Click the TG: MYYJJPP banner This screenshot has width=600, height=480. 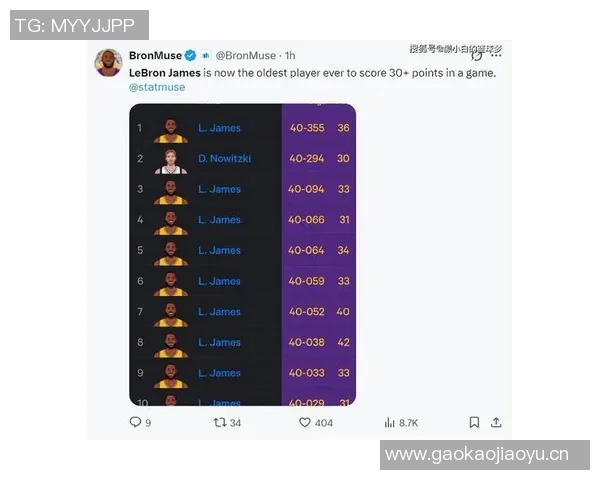click(x=79, y=25)
